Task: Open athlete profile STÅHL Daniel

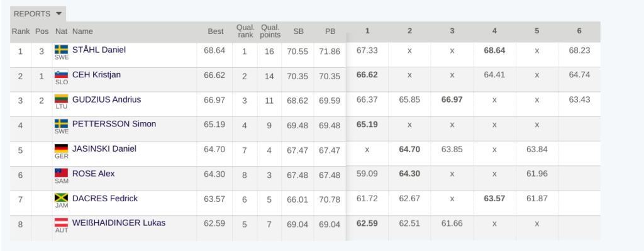Action: click(x=99, y=50)
